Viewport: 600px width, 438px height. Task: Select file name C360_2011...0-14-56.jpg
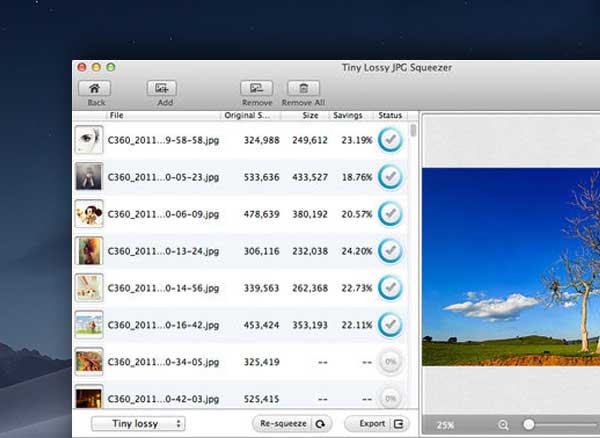[163, 288]
